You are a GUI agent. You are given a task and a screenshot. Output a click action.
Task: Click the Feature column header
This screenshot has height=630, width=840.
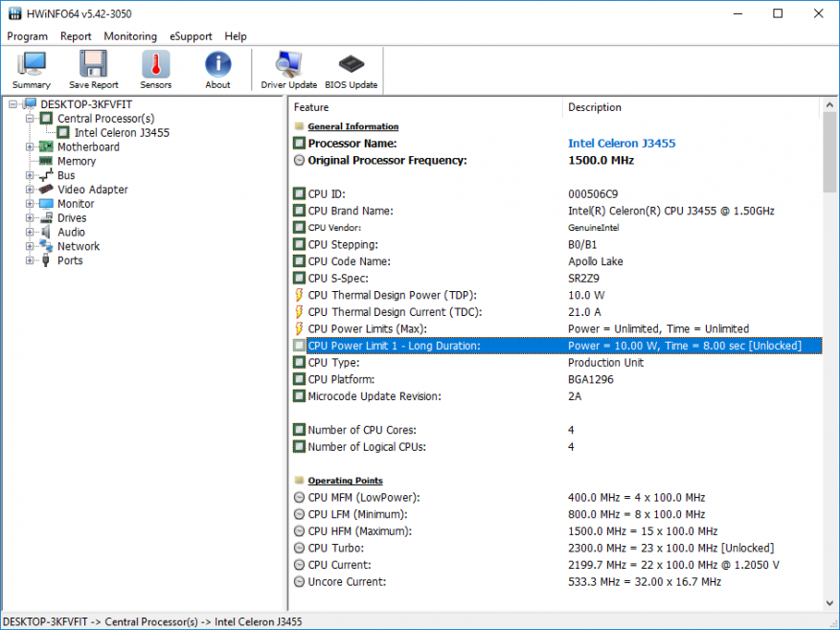(311, 107)
